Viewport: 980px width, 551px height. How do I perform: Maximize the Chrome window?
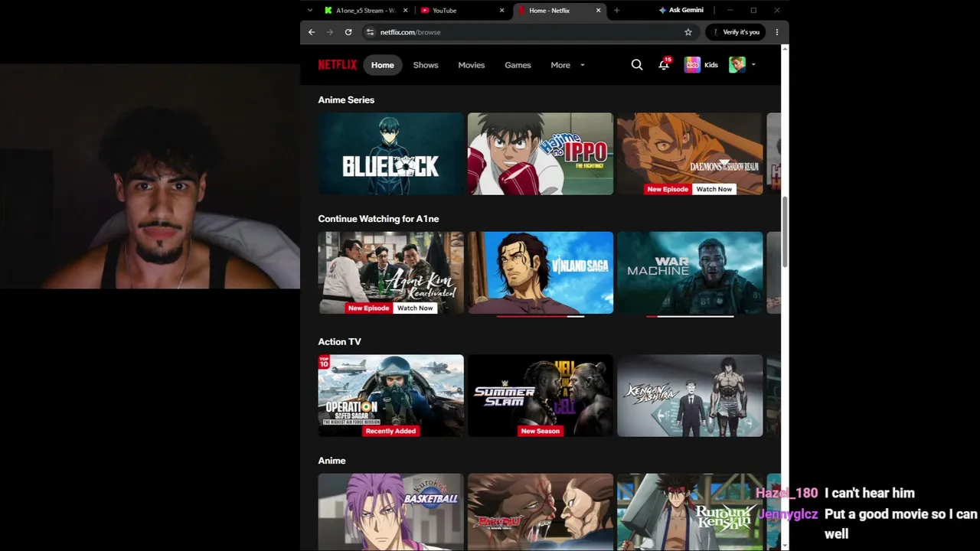(753, 10)
